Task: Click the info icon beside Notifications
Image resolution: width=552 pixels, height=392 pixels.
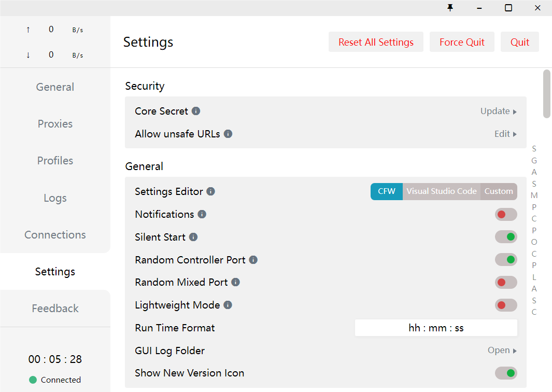Action: click(x=202, y=214)
